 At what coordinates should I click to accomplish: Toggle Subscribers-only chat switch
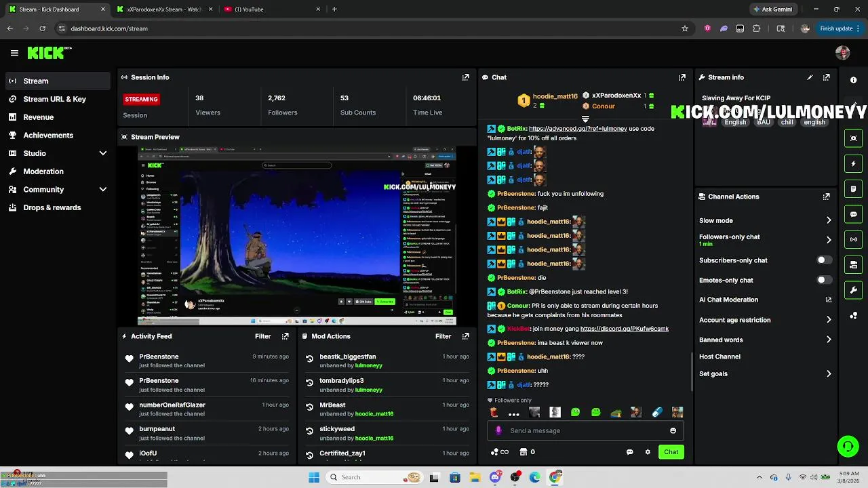click(823, 260)
